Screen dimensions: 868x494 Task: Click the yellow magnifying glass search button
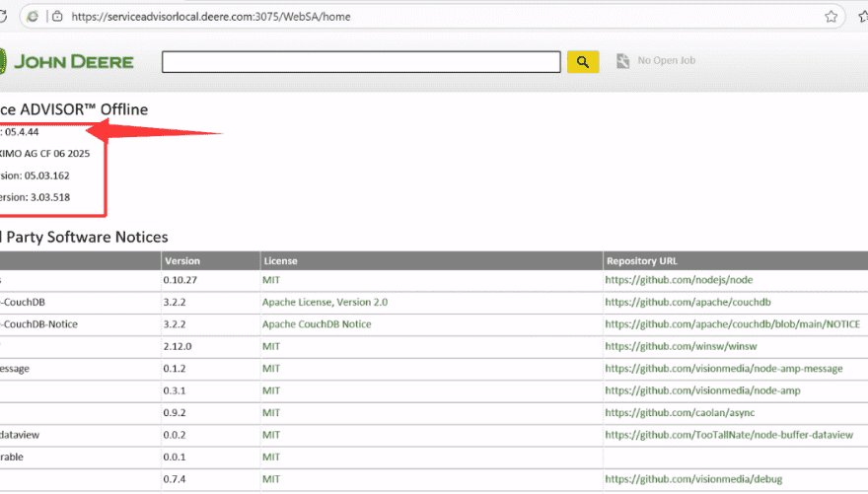tap(583, 62)
